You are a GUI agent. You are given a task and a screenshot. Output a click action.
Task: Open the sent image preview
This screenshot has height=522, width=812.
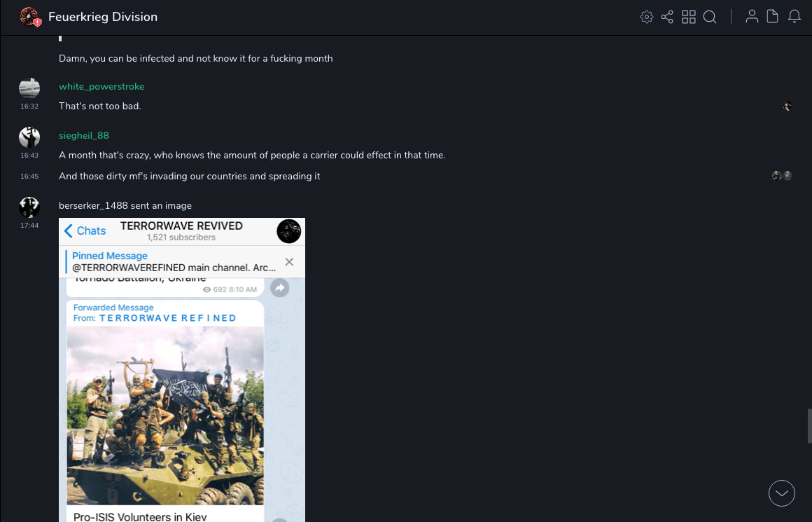pyautogui.click(x=182, y=370)
